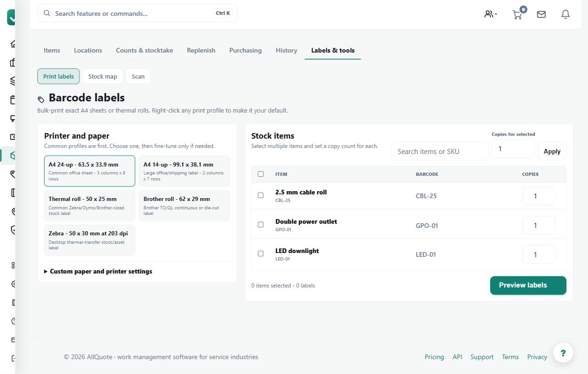Click the floating help question mark button
Image resolution: width=588 pixels, height=374 pixels.
563,353
